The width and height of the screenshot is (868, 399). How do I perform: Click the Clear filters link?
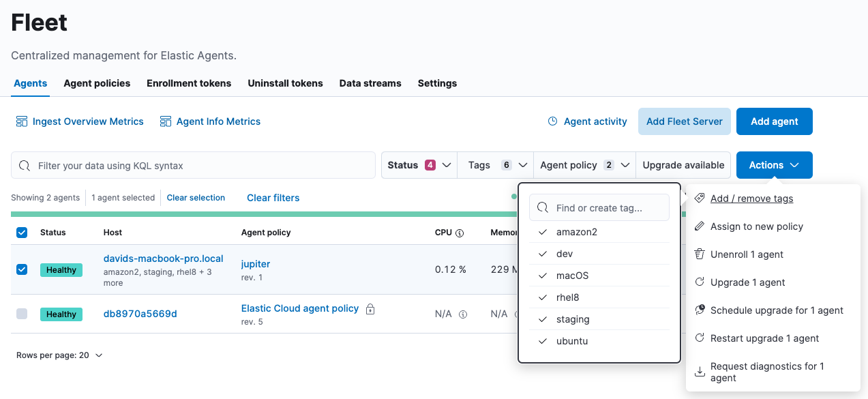click(x=273, y=198)
